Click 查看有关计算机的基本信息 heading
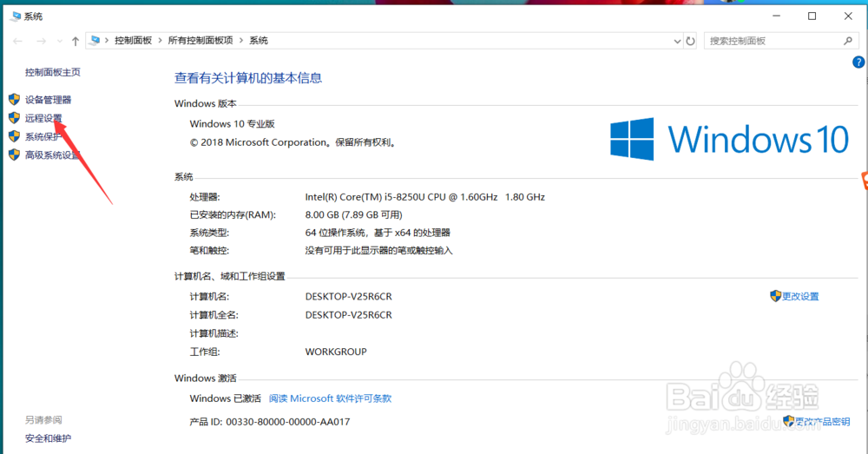 pyautogui.click(x=248, y=78)
